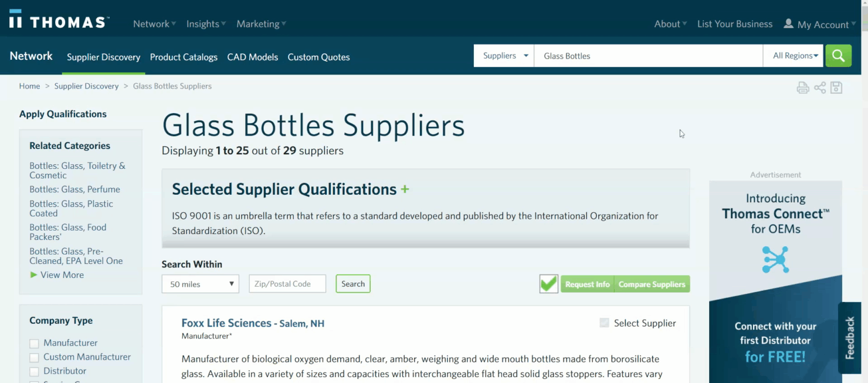Viewport: 868px width, 383px height.
Task: Click the share icon
Action: coord(820,88)
